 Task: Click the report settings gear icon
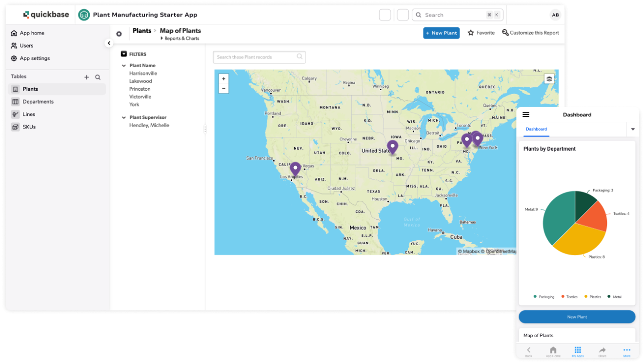tap(119, 34)
